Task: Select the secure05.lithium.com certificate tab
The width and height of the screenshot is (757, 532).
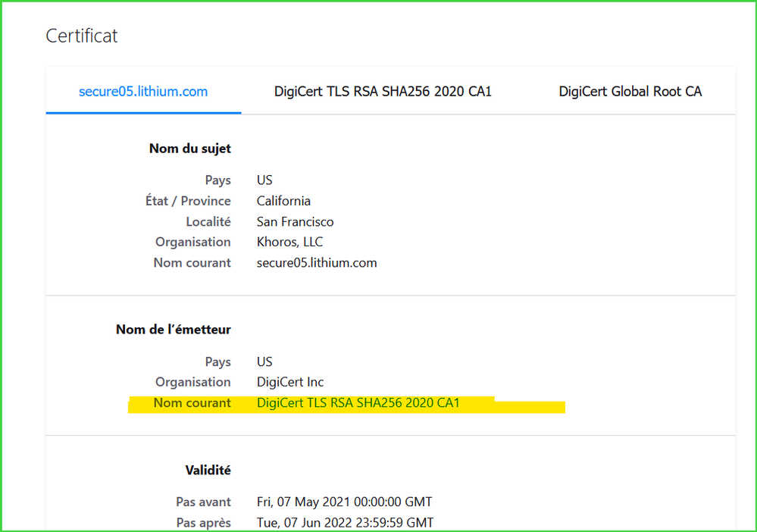Action: pyautogui.click(x=143, y=91)
